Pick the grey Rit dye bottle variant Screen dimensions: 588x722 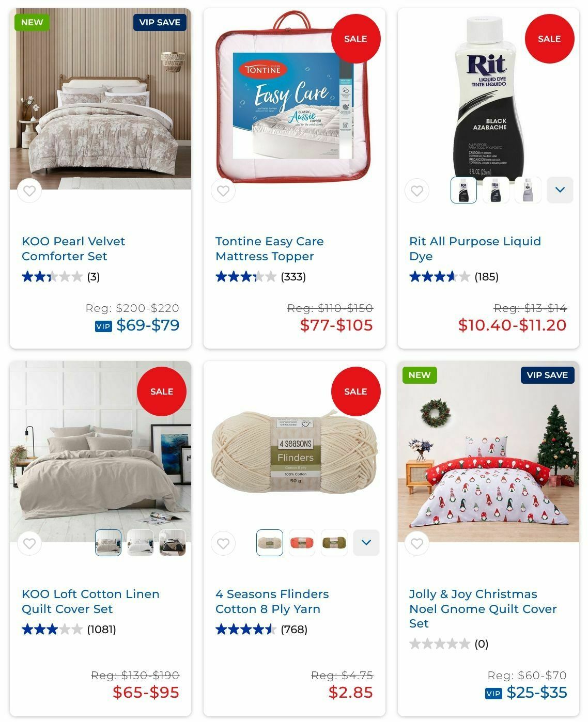click(x=528, y=190)
